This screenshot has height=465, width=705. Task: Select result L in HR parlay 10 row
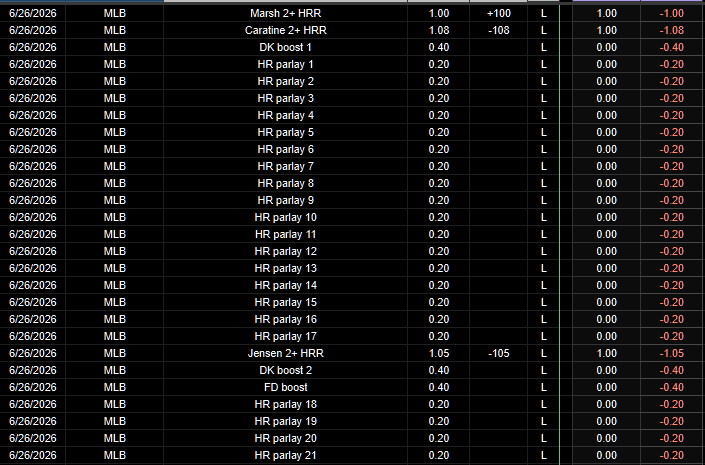point(544,218)
